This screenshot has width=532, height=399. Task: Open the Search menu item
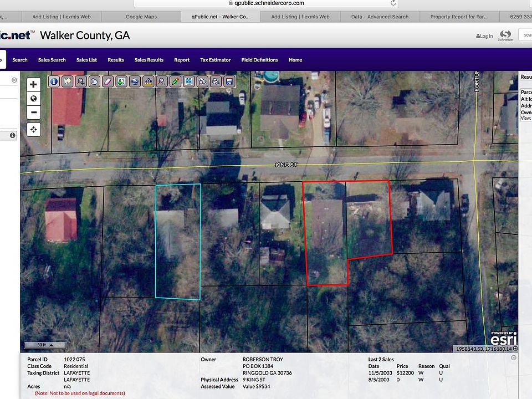click(x=20, y=60)
